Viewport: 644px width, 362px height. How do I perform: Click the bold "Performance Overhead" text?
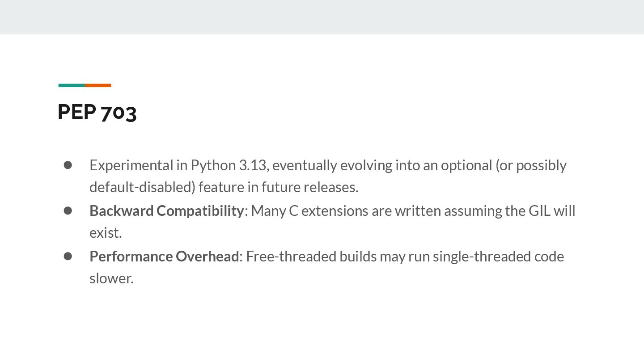coord(164,257)
